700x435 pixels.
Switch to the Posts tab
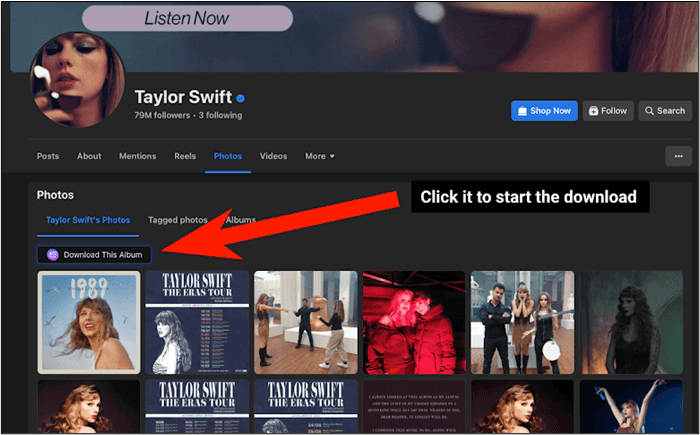pos(48,156)
